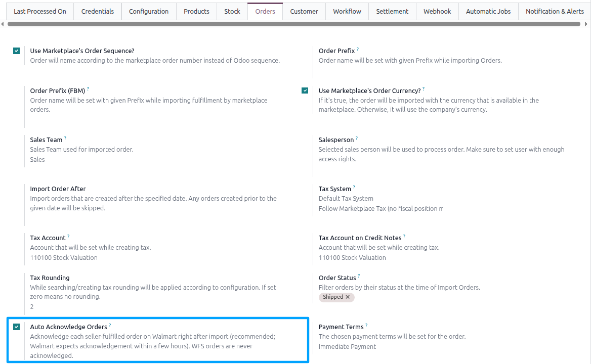Click help icon next to Order Status

(x=359, y=276)
